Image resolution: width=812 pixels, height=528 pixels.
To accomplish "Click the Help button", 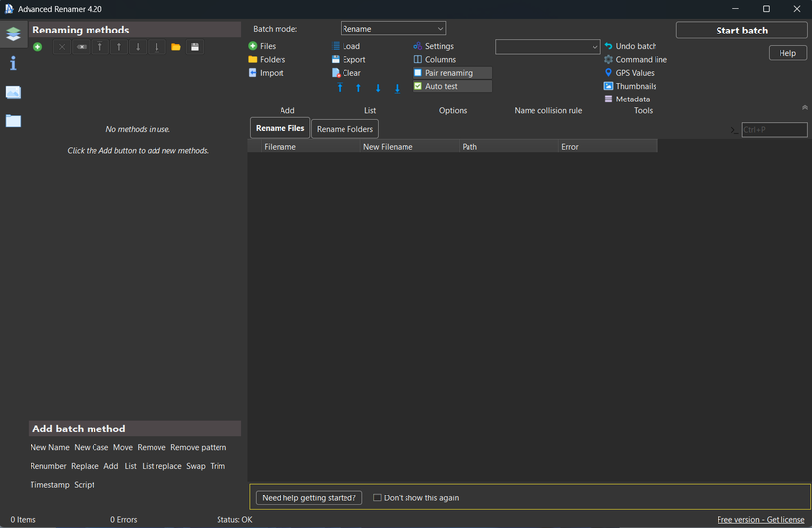I will pos(787,53).
